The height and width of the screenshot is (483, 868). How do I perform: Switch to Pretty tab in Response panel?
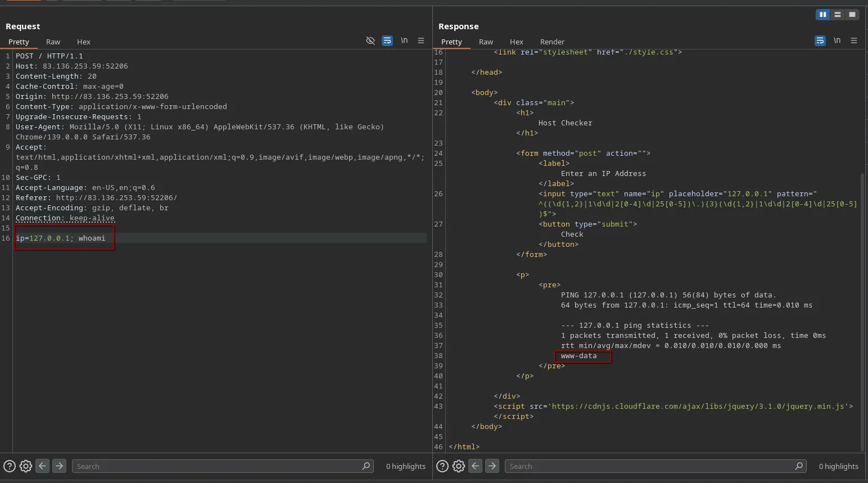click(451, 42)
